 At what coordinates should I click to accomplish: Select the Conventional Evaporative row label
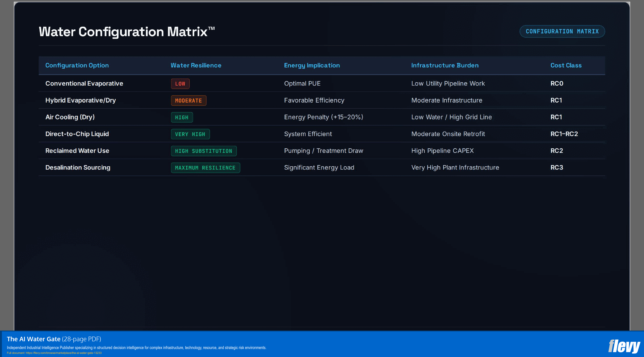point(84,83)
